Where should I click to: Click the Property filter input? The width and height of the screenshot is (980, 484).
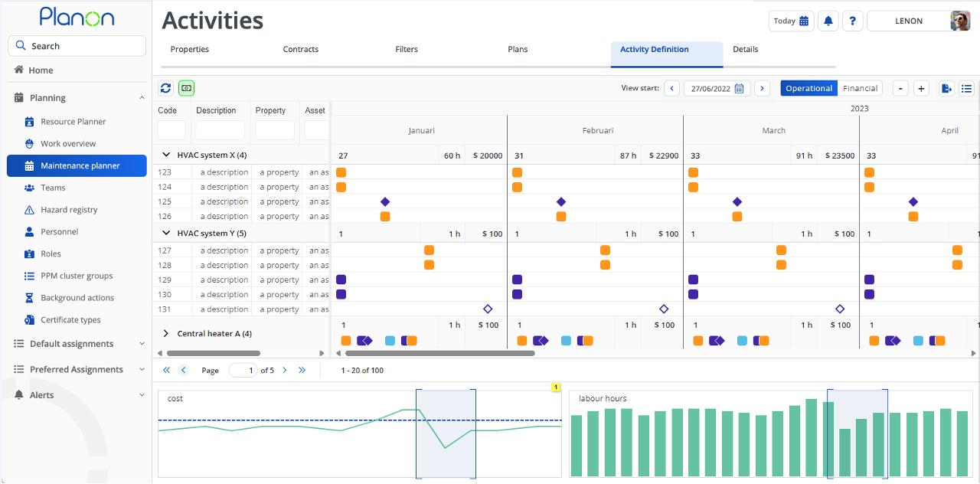pos(275,130)
